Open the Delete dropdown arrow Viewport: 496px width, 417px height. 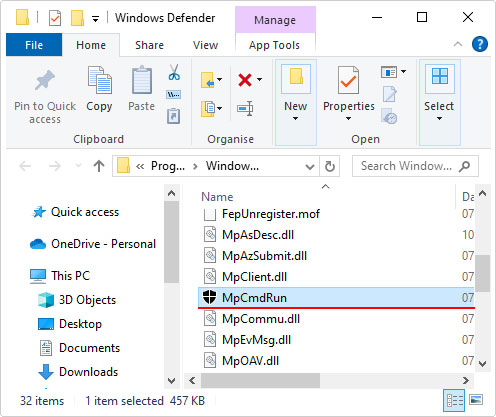(x=260, y=80)
